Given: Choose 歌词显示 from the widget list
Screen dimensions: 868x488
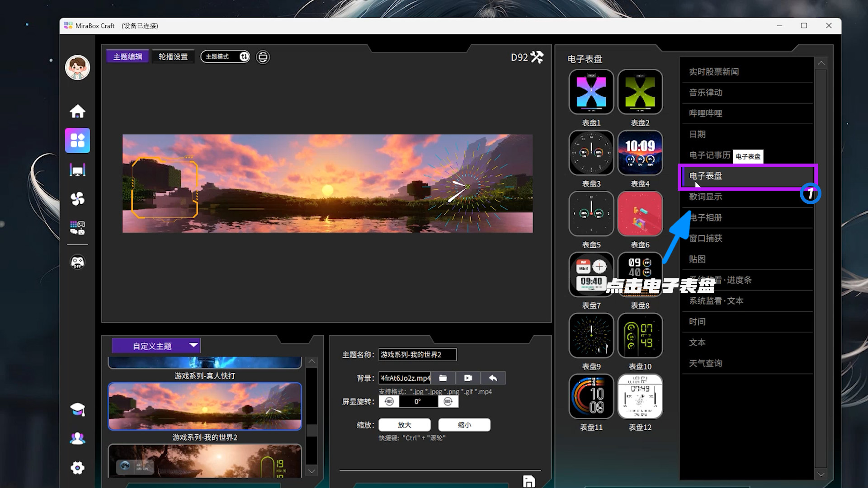Looking at the screenshot, I should [748, 197].
